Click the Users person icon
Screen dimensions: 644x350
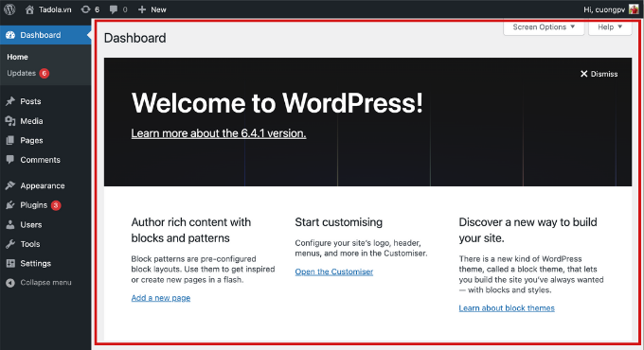10,224
